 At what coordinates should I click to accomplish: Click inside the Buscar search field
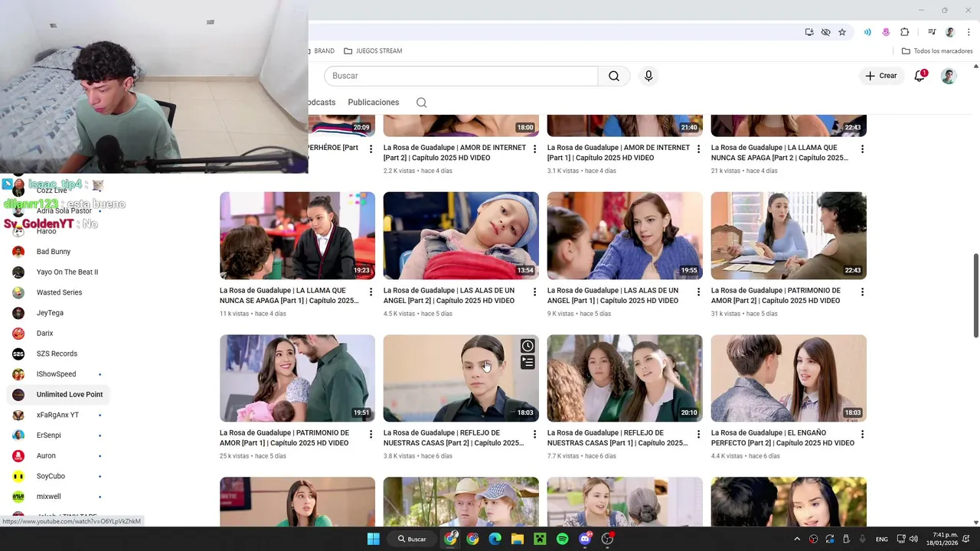[x=461, y=76]
